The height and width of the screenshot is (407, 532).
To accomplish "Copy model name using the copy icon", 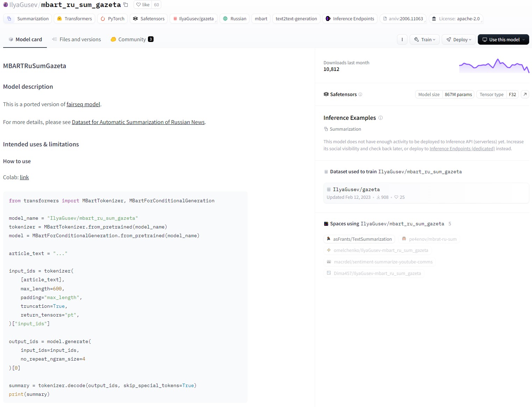I will pyautogui.click(x=126, y=5).
